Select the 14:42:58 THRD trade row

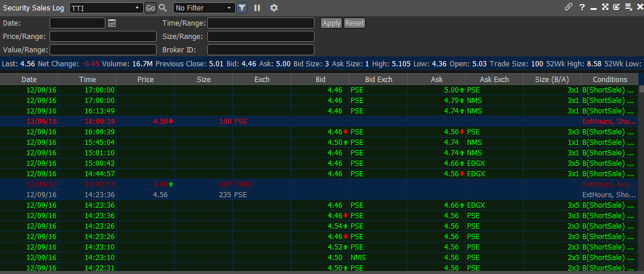point(291,184)
